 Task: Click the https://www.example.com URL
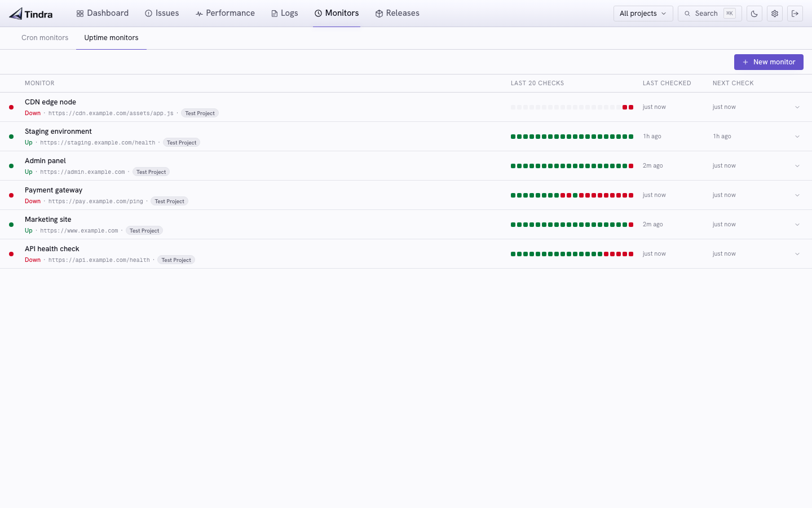[x=79, y=231]
